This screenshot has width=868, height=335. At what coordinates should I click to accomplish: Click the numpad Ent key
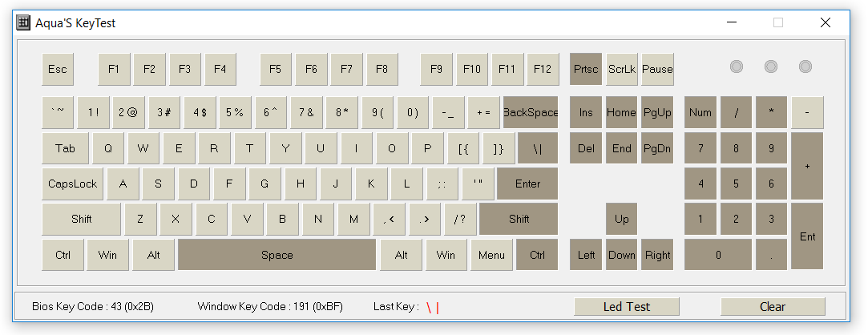807,236
